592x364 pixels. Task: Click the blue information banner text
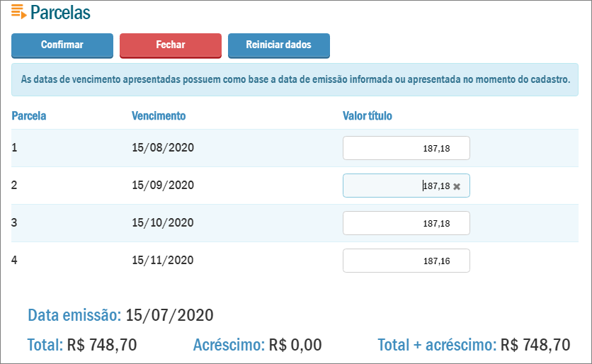tap(295, 80)
